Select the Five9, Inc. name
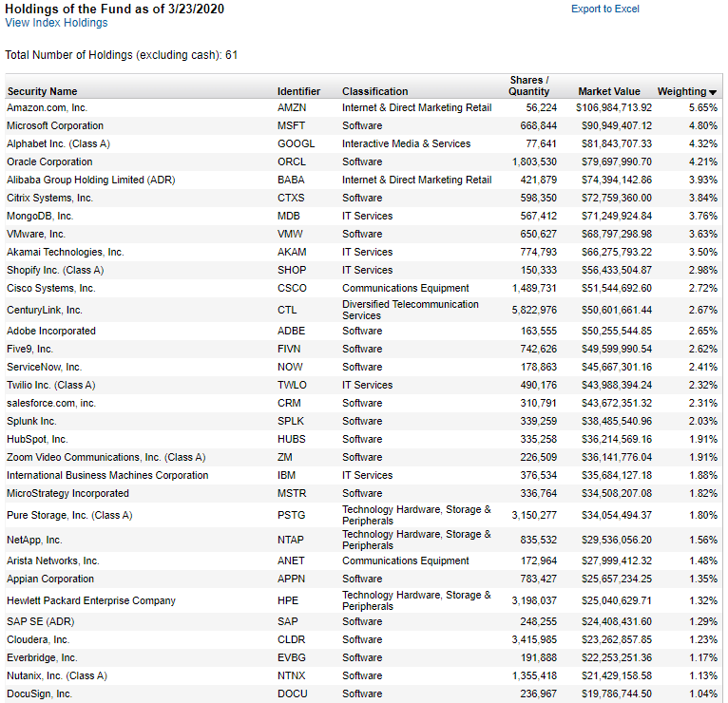The width and height of the screenshot is (728, 703). tap(29, 350)
